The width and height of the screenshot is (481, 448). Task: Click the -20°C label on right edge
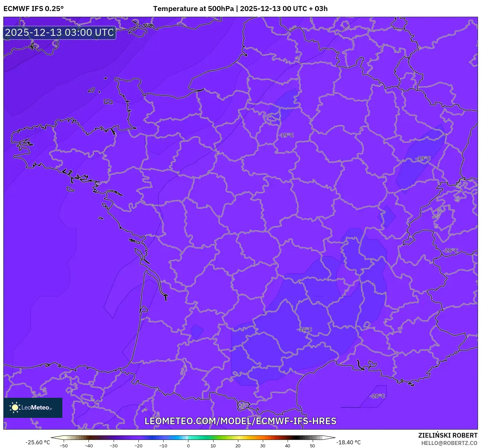(x=450, y=250)
